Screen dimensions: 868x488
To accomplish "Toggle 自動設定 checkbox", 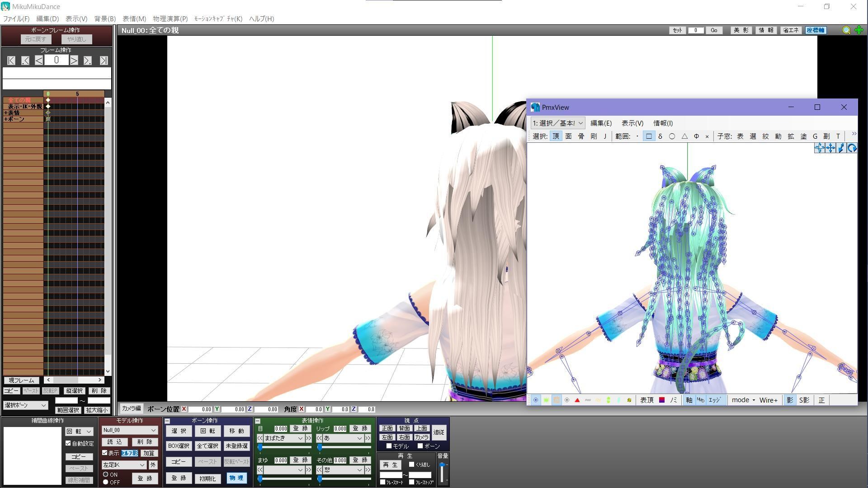I will coord(68,443).
